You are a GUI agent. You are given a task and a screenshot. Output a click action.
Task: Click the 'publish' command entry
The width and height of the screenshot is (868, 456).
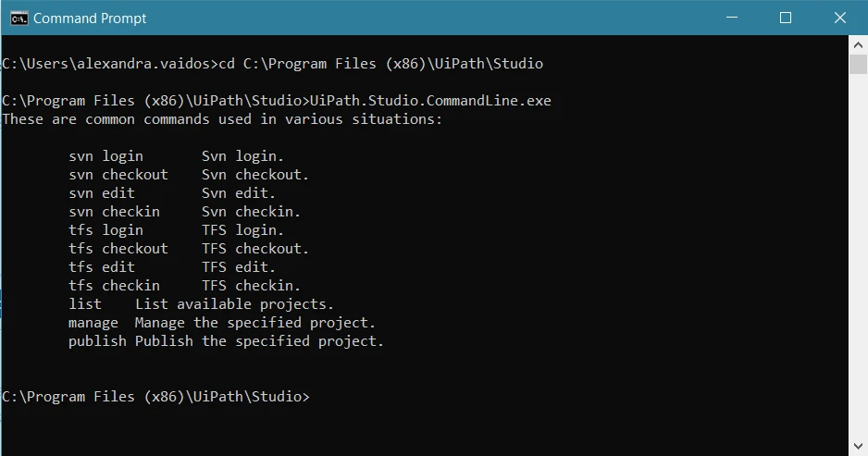[x=97, y=341]
